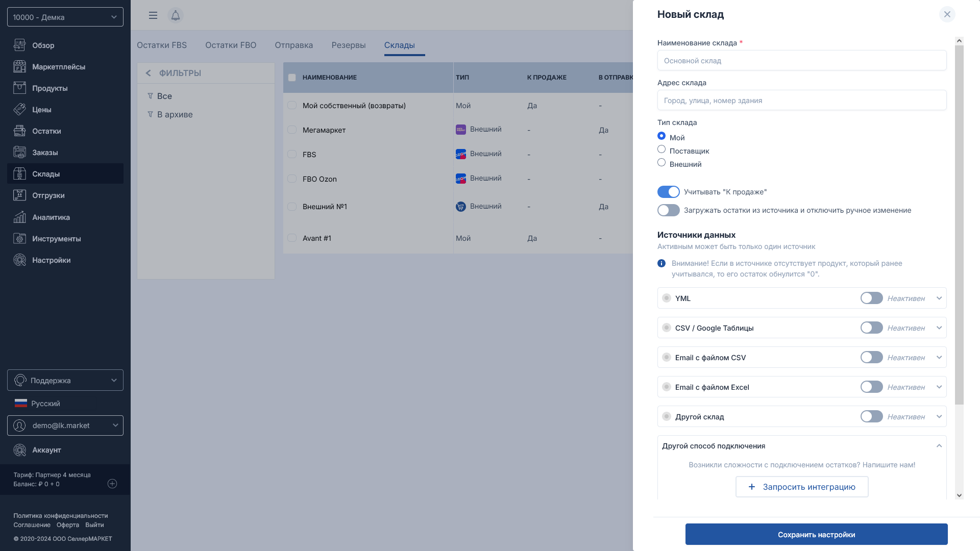Click the funnel icon beside Все

click(150, 96)
